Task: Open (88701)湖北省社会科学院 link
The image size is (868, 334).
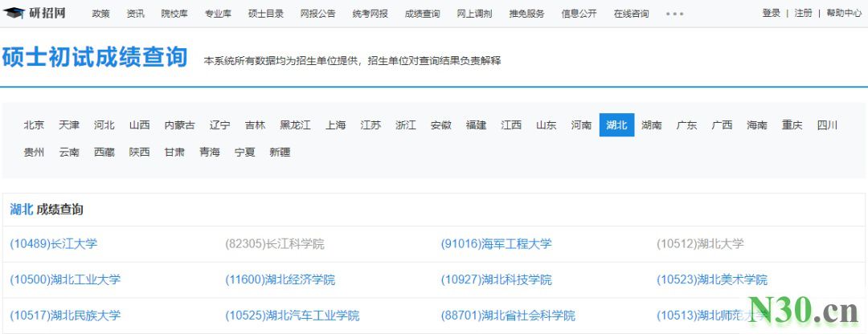Action: 508,316
